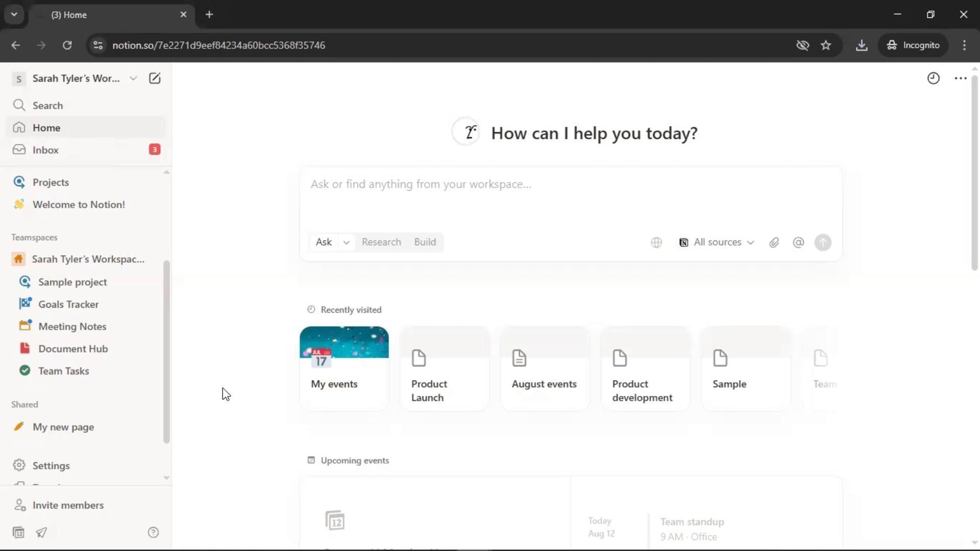Click the sidebar vertical scrollbar

coord(166,352)
